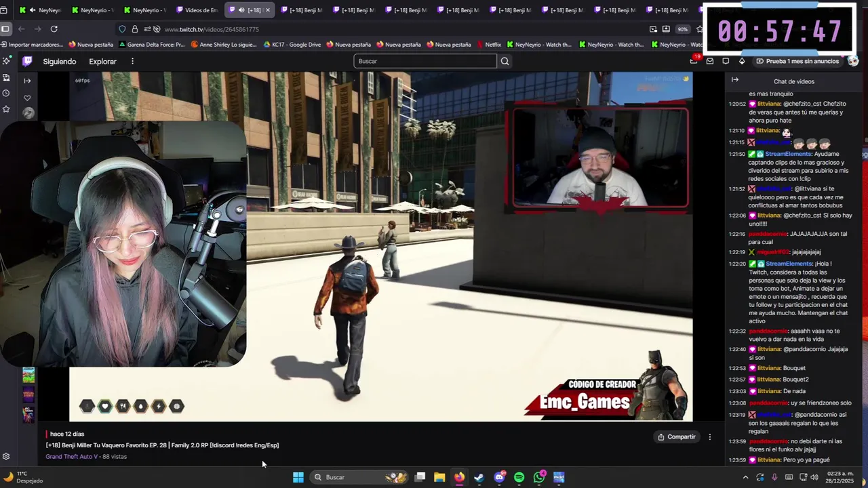Open the round channel avatar in the sidebar

pyautogui.click(x=28, y=113)
